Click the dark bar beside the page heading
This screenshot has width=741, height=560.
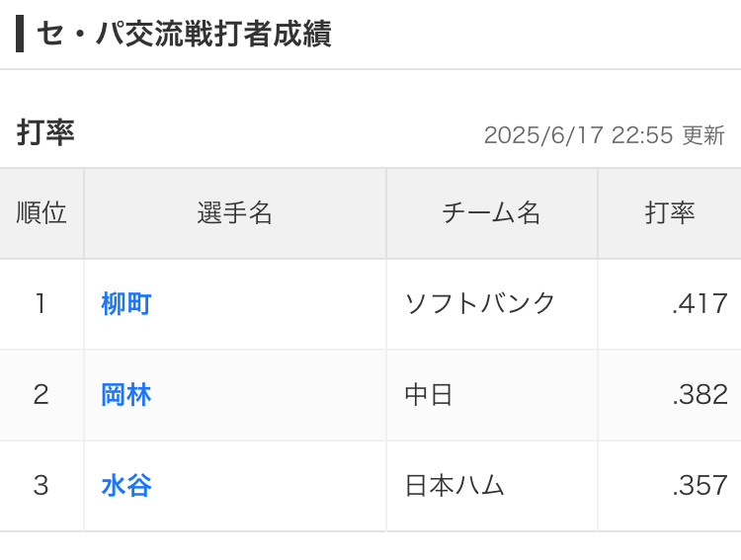(x=20, y=35)
